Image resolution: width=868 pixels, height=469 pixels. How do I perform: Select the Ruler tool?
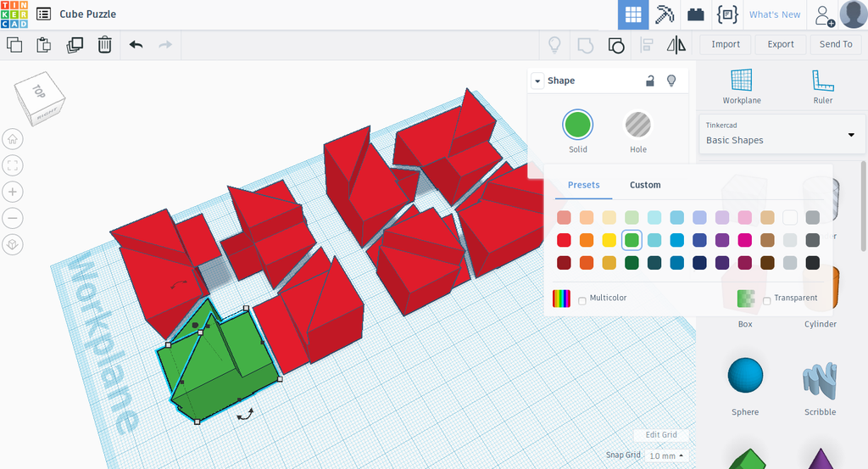pyautogui.click(x=822, y=87)
